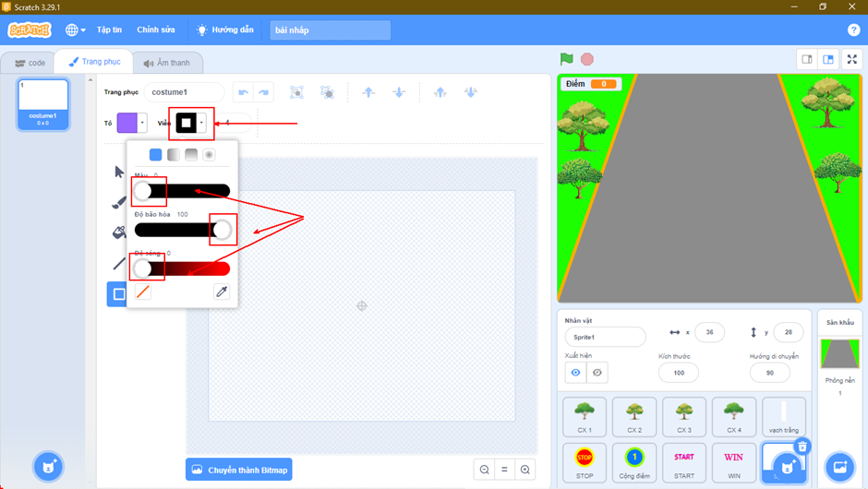Image resolution: width=868 pixels, height=489 pixels.
Task: Click choose a sprite cat button
Action: pyautogui.click(x=786, y=468)
